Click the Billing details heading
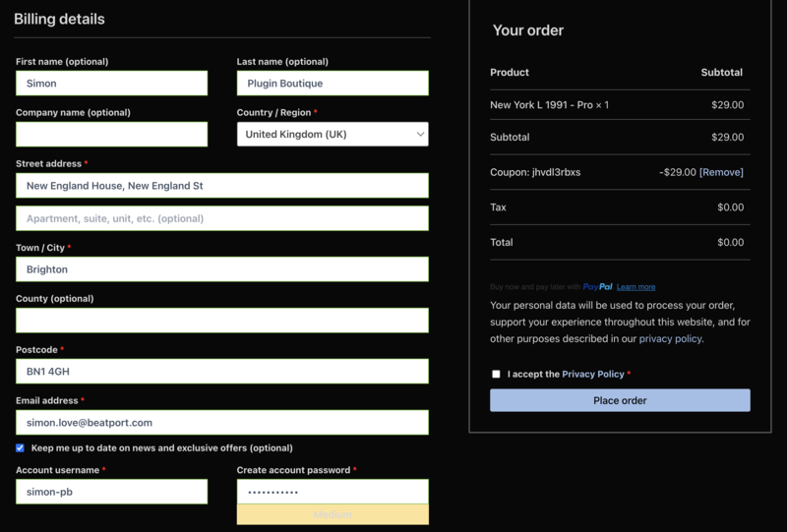787x532 pixels. [x=59, y=19]
